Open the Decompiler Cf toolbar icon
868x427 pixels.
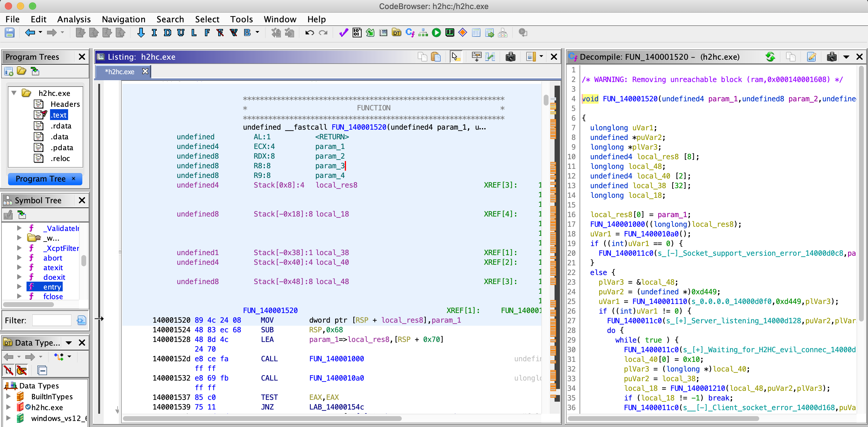coord(410,33)
